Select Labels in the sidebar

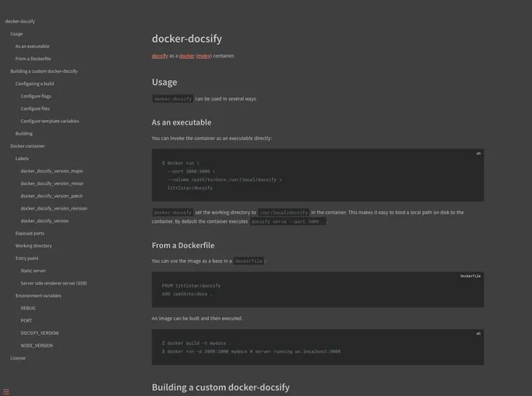click(x=22, y=159)
